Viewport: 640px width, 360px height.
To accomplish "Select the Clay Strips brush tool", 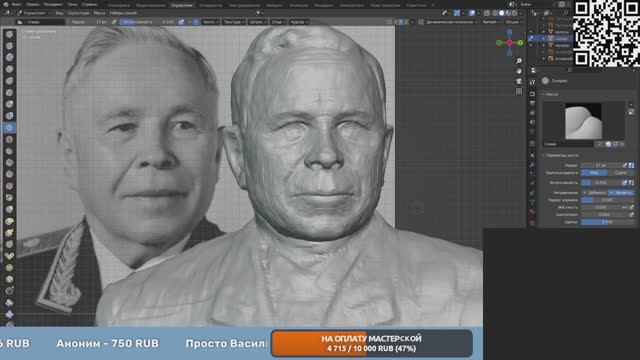I will 9,69.
